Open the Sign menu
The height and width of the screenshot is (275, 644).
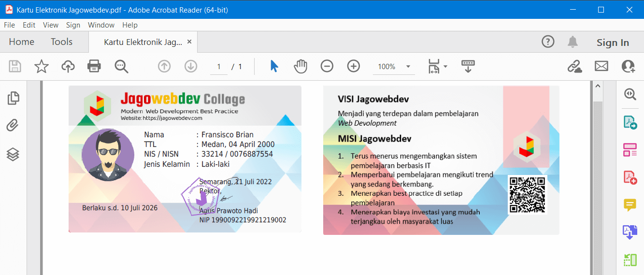click(73, 25)
